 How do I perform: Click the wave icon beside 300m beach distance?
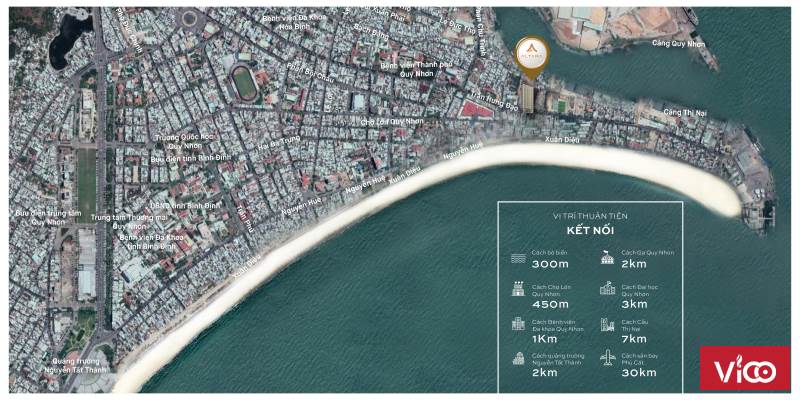click(518, 257)
